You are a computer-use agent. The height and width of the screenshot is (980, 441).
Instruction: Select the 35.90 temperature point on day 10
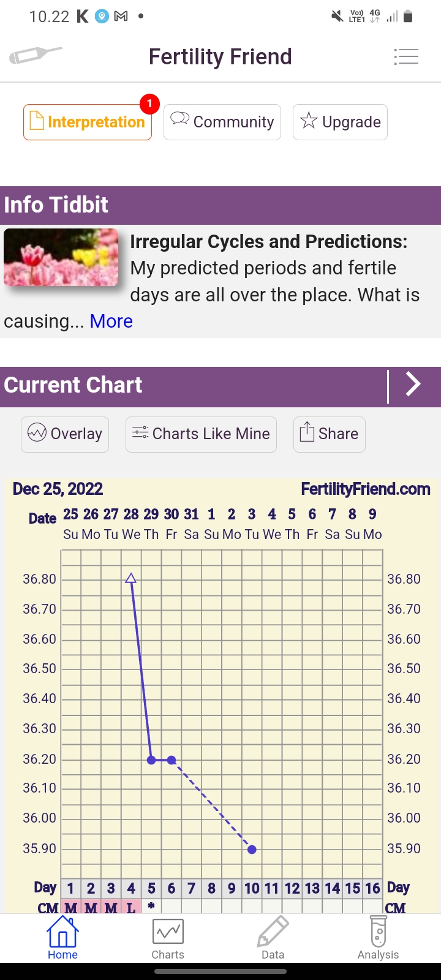(252, 850)
